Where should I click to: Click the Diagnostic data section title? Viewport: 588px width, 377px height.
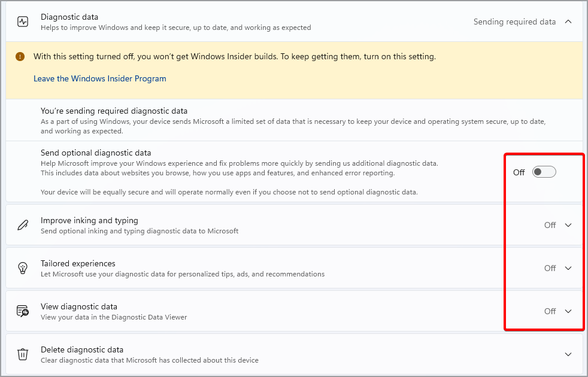[x=69, y=17]
